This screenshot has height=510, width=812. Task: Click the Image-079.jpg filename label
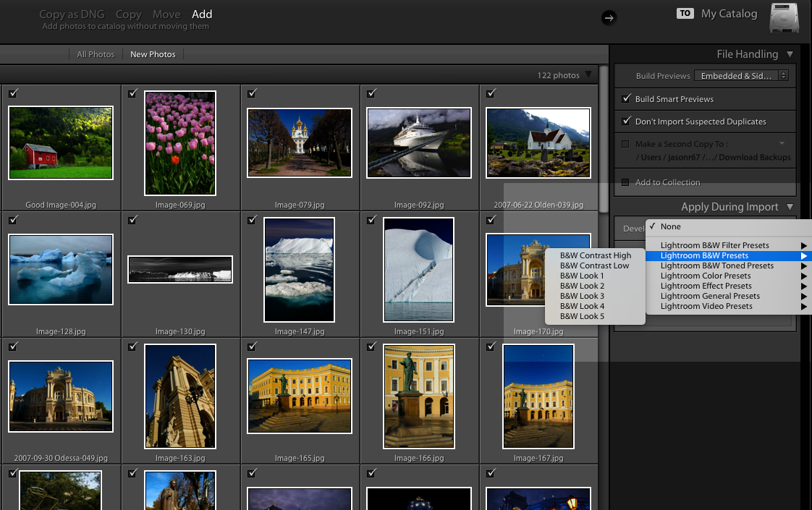tap(300, 205)
